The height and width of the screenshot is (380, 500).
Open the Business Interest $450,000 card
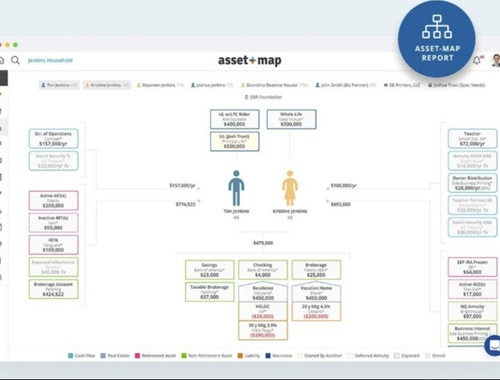472,333
